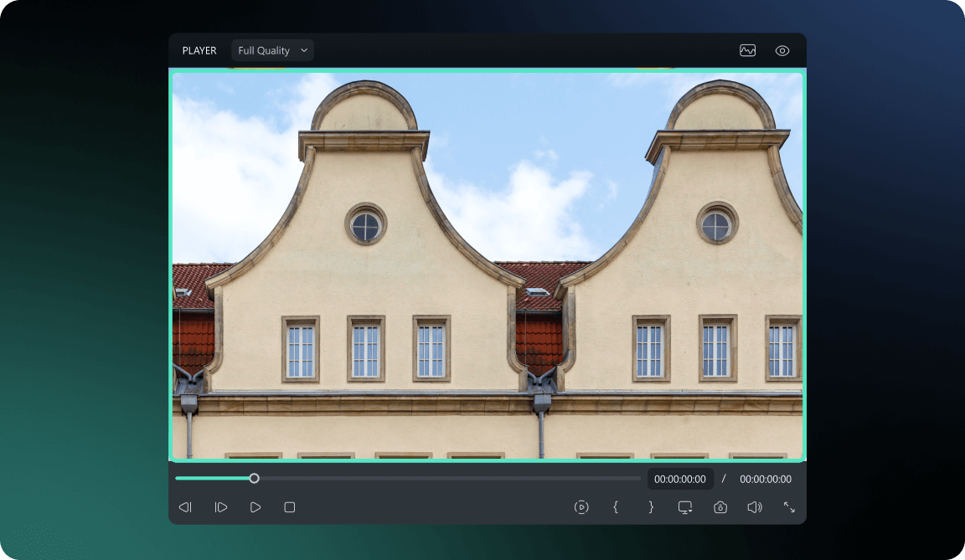Play the video preview
Screen dimensions: 965x560
point(255,507)
